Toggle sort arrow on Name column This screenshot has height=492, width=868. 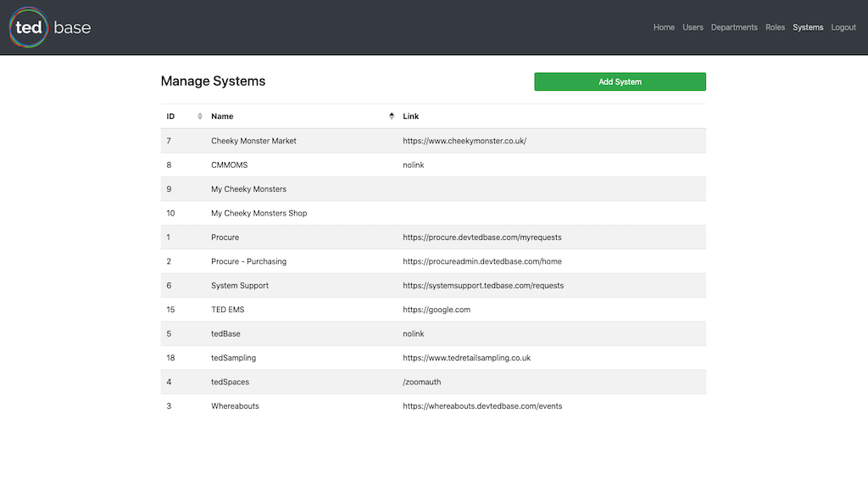(392, 116)
